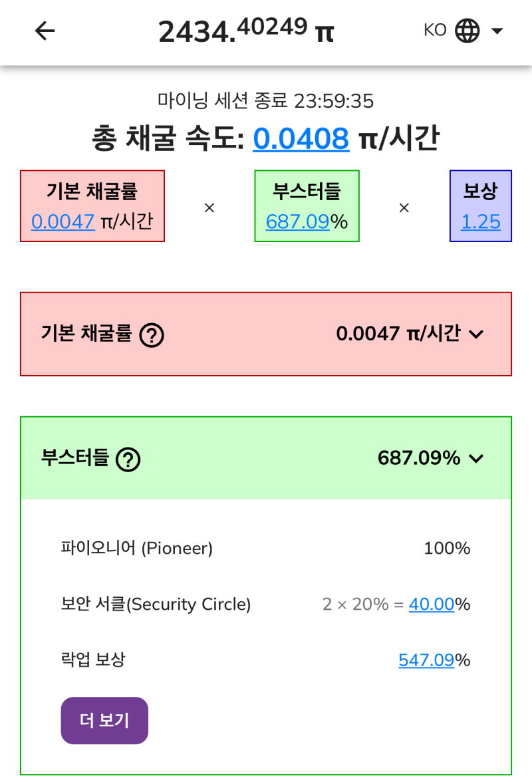Image resolution: width=532 pixels, height=782 pixels.
Task: Click the 1.25 보상 reward link
Action: pos(480,222)
